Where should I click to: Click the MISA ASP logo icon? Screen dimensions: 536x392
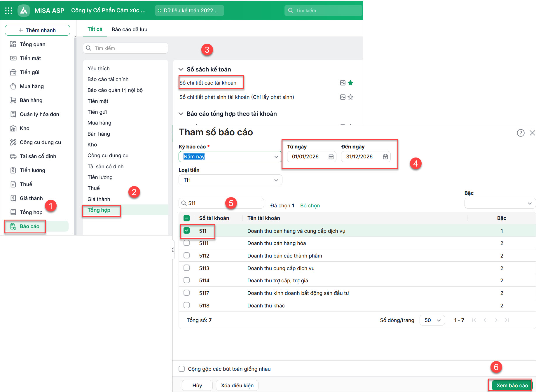tap(24, 11)
